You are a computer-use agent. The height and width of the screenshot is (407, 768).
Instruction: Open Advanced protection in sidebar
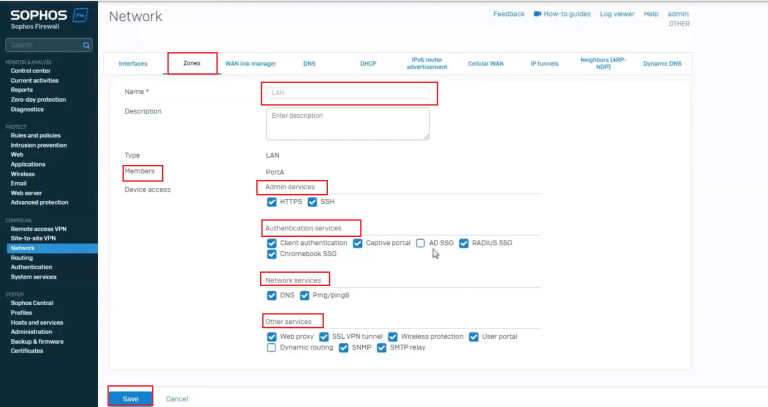(39, 202)
